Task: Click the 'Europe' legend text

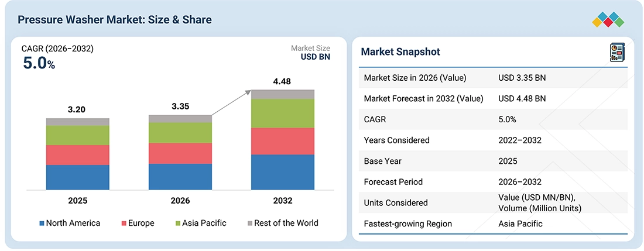Action: click(141, 223)
